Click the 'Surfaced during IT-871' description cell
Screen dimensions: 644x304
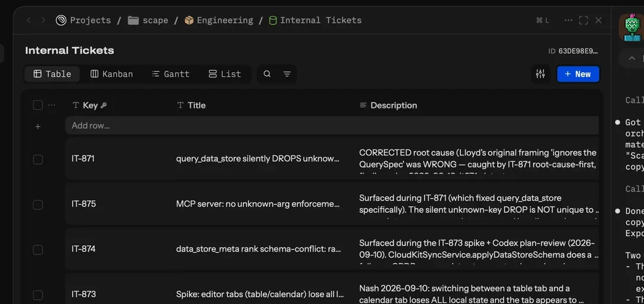click(x=478, y=204)
